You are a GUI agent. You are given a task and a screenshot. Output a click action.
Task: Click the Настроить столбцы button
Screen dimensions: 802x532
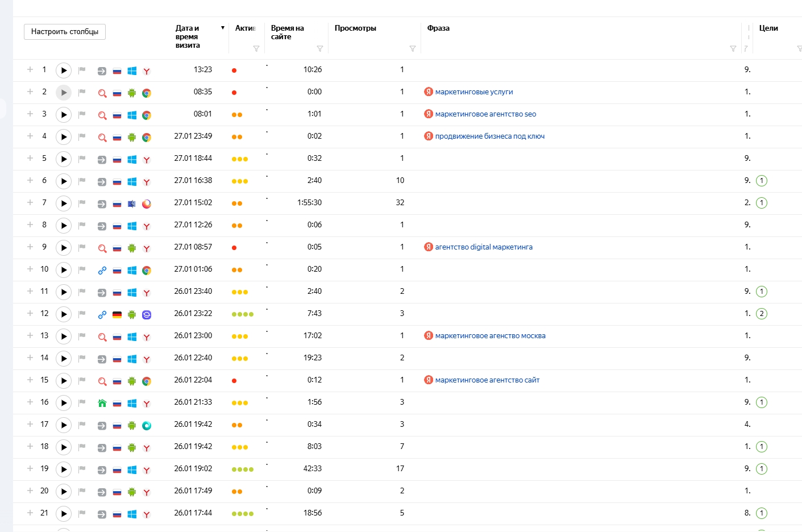[65, 32]
